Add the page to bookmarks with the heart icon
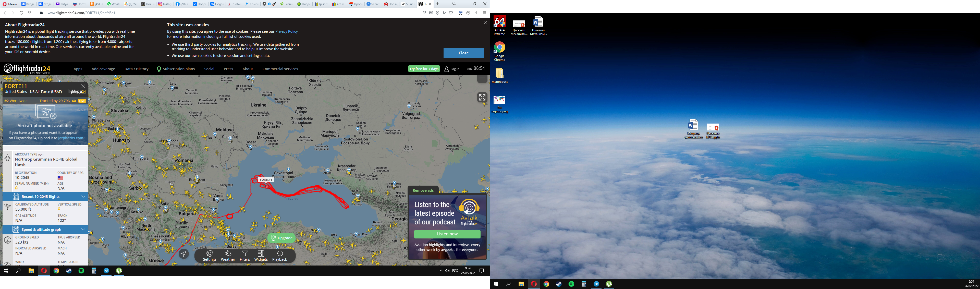 pos(451,13)
